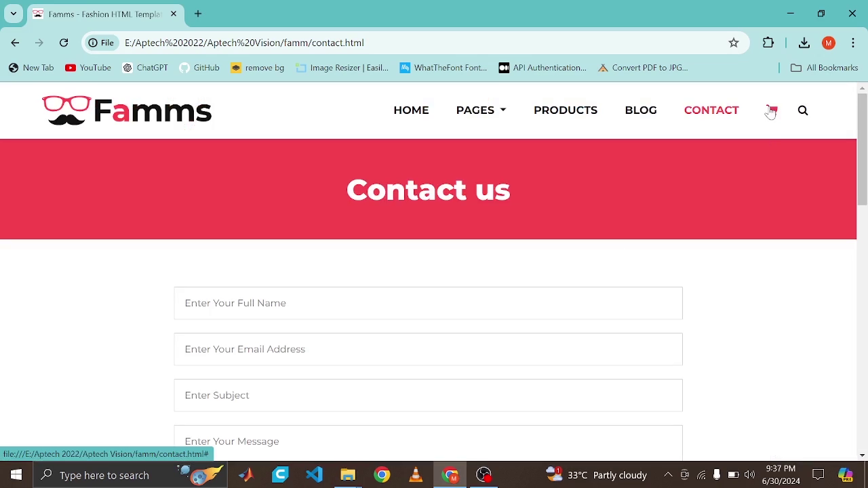
Task: Go to PRODUCTS nav item
Action: click(x=566, y=110)
